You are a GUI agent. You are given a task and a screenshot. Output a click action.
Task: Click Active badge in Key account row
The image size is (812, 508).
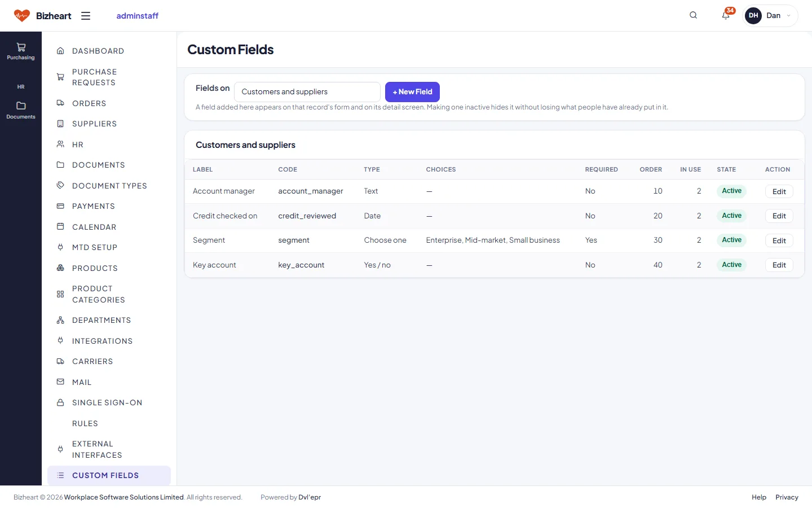731,265
